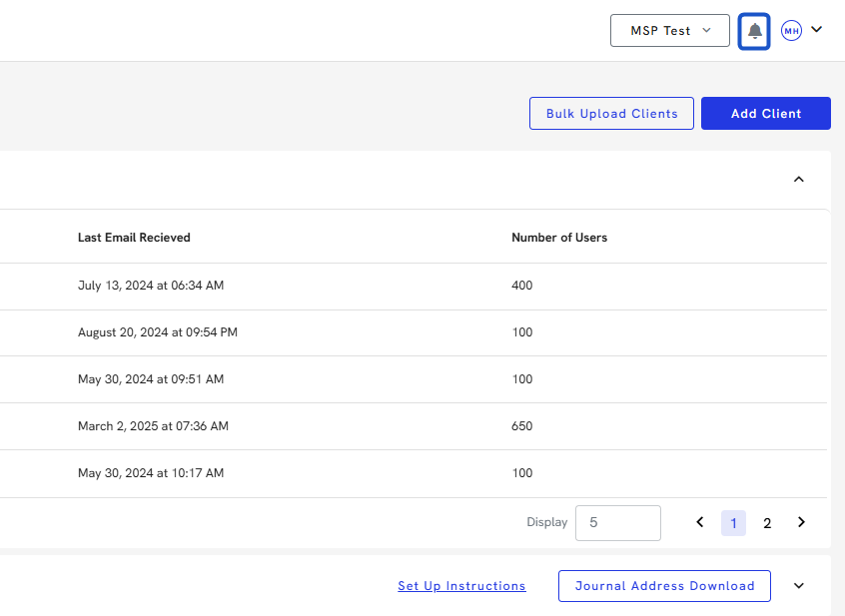Expand the account menu chevron beside the avatar
845x616 pixels.
pos(816,30)
